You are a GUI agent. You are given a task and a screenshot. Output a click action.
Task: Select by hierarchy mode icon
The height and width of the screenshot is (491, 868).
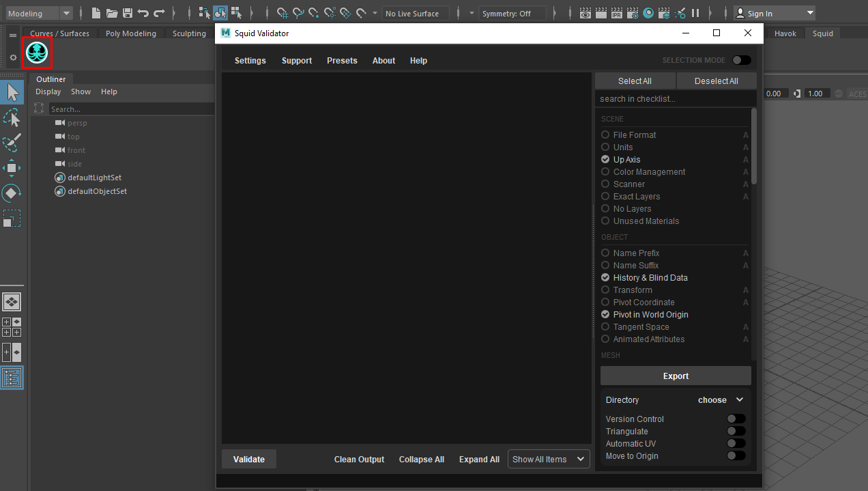coord(205,13)
